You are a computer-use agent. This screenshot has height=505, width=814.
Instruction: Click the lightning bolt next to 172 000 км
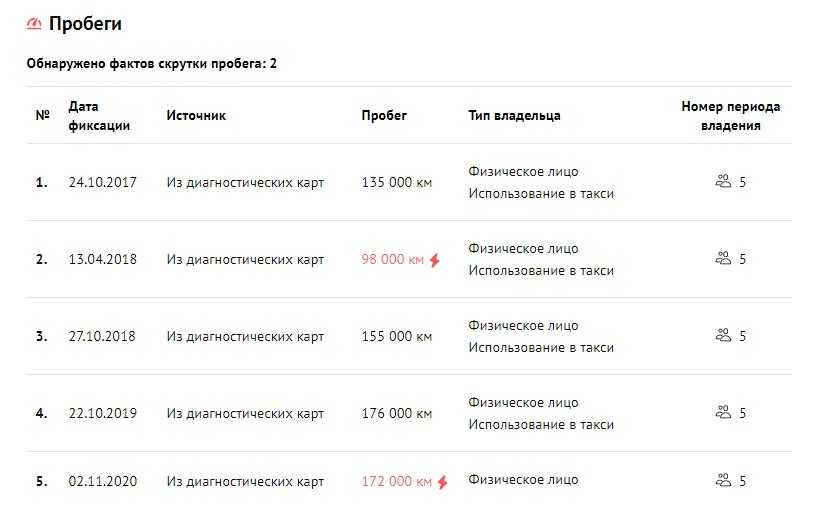tap(442, 482)
